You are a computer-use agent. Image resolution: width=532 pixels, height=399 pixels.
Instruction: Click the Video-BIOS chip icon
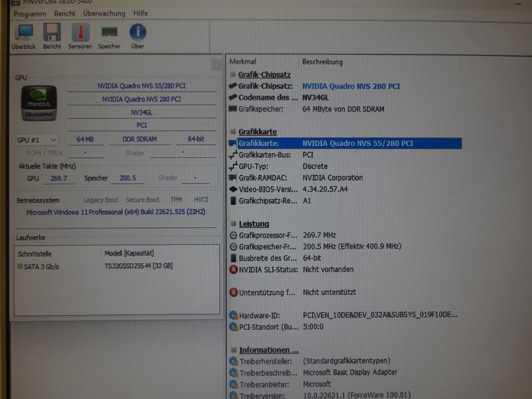click(x=233, y=189)
